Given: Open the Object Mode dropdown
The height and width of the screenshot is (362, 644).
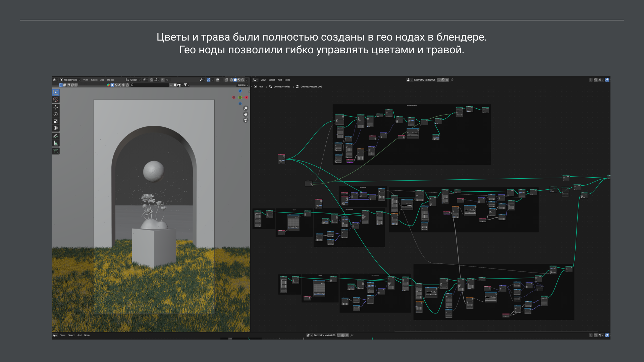Looking at the screenshot, I should click(70, 80).
